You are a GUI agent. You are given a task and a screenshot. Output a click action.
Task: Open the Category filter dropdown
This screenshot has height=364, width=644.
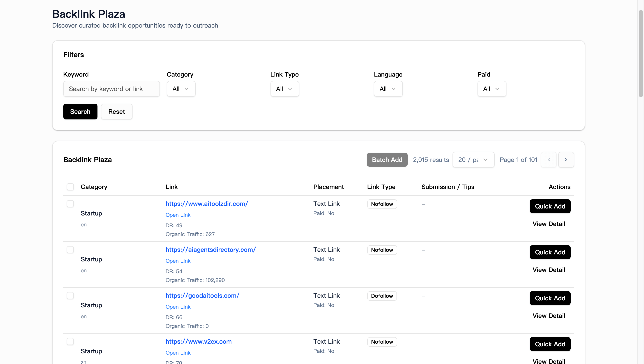coord(181,89)
